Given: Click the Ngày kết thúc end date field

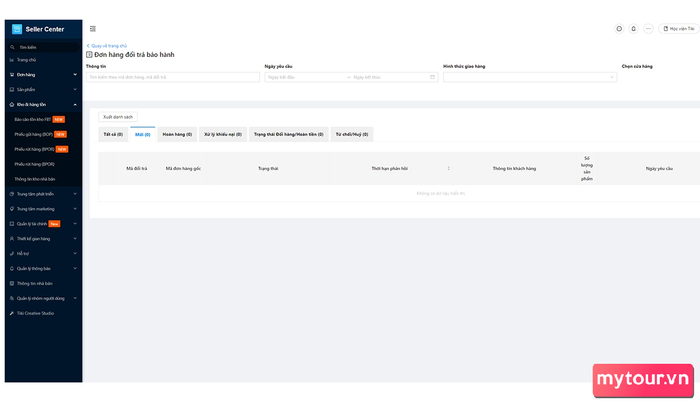Looking at the screenshot, I should click(x=388, y=77).
